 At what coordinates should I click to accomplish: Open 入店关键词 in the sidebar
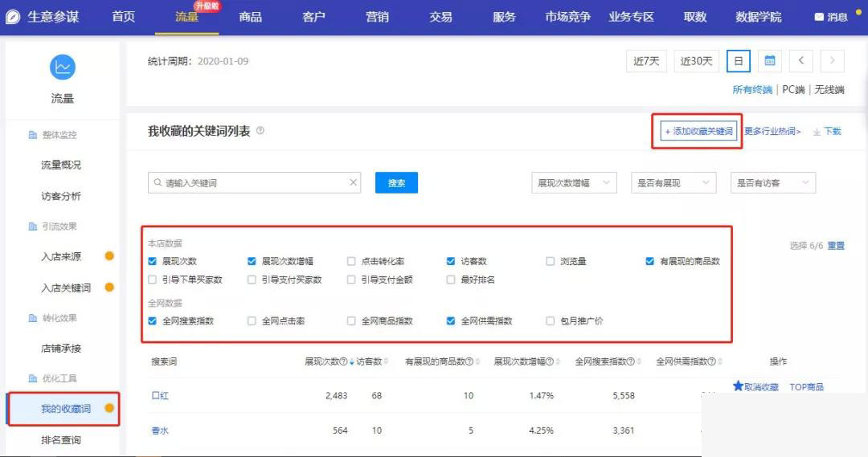click(66, 288)
